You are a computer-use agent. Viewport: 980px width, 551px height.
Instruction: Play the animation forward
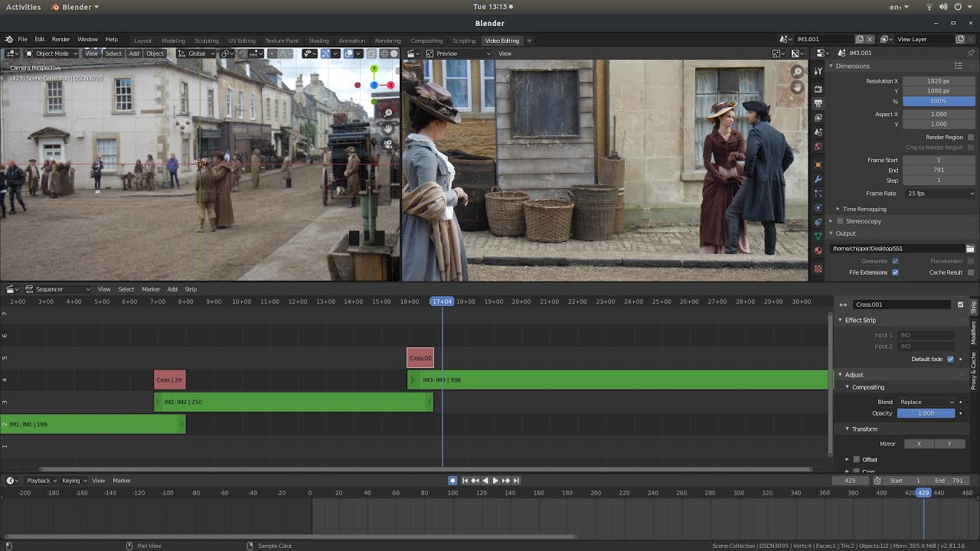coord(495,481)
